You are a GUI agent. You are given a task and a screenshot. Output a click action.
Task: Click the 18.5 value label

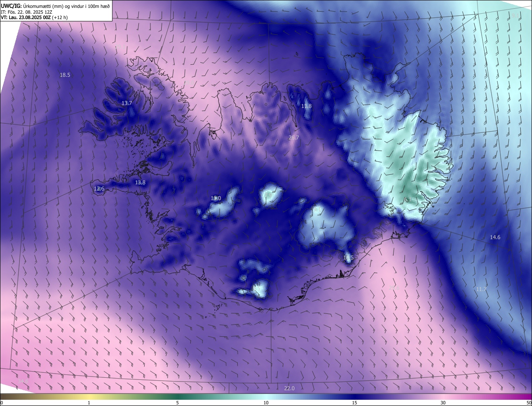click(65, 75)
